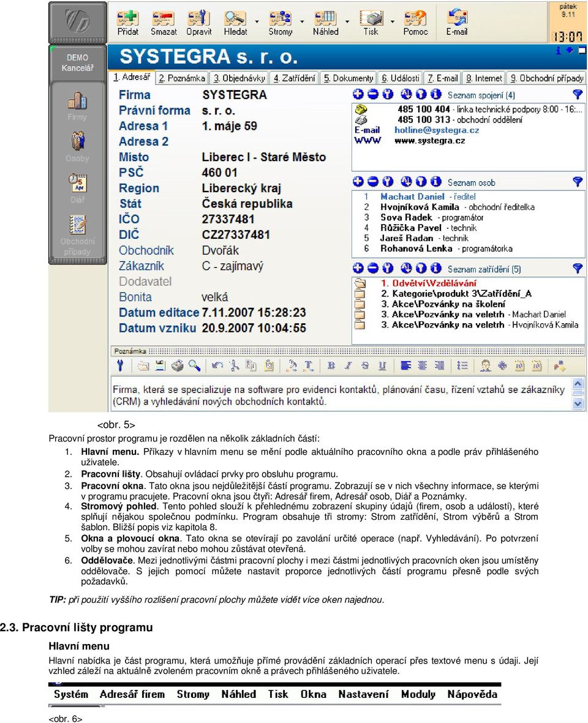The height and width of the screenshot is (723, 588).
Task: Click up arrow of note scrollbar
Action: 578,384
